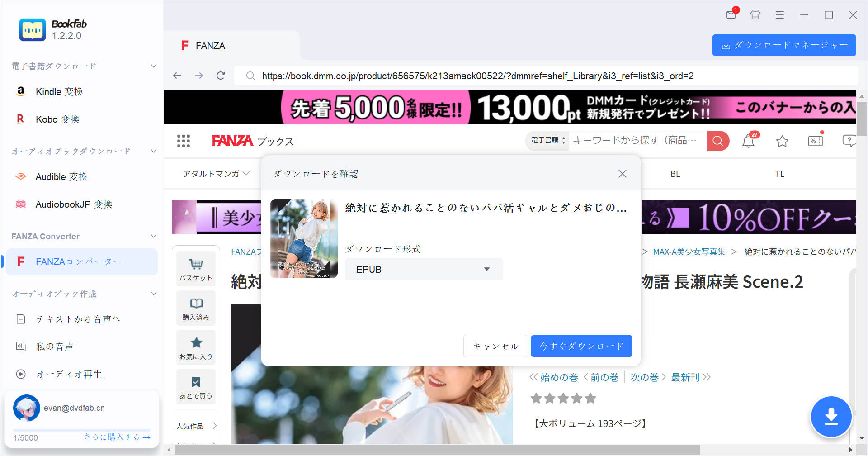868x456 pixels.
Task: Open the AudiobookJP 変換 tool
Action: pyautogui.click(x=73, y=204)
